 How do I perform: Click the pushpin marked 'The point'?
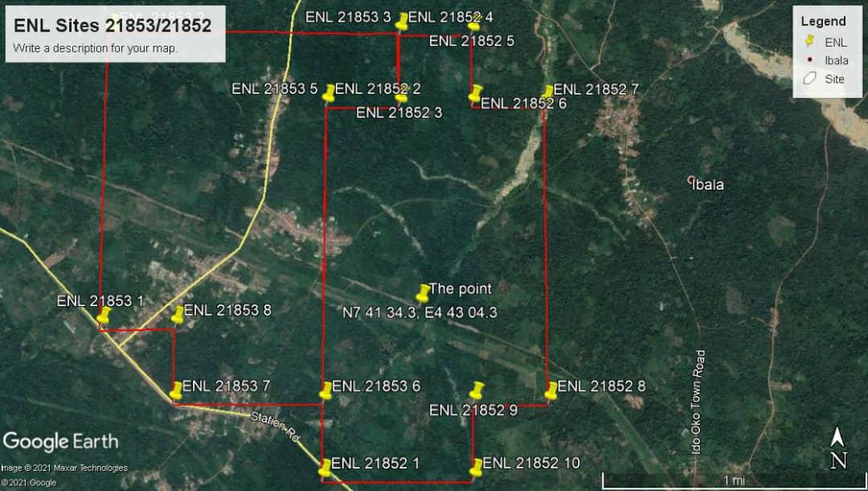coord(424,293)
